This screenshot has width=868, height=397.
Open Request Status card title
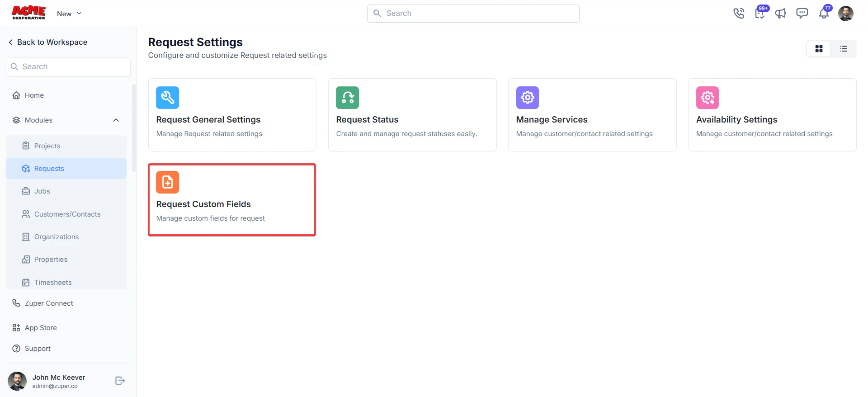click(x=367, y=119)
